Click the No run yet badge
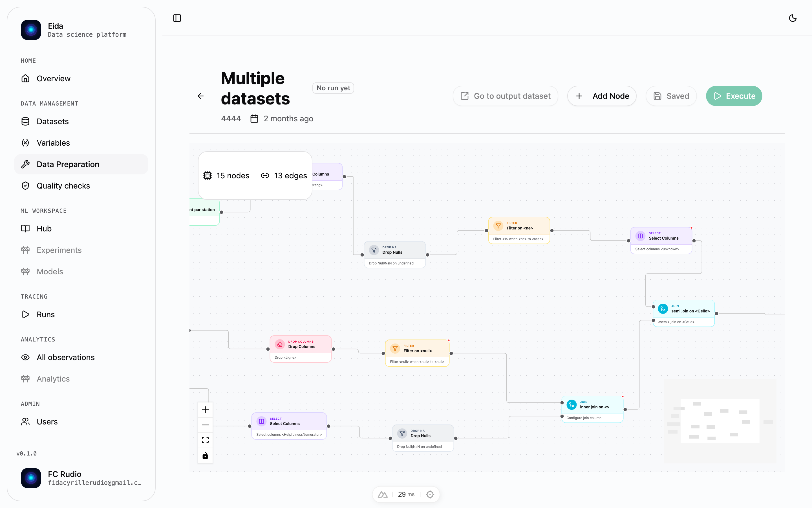 click(333, 88)
